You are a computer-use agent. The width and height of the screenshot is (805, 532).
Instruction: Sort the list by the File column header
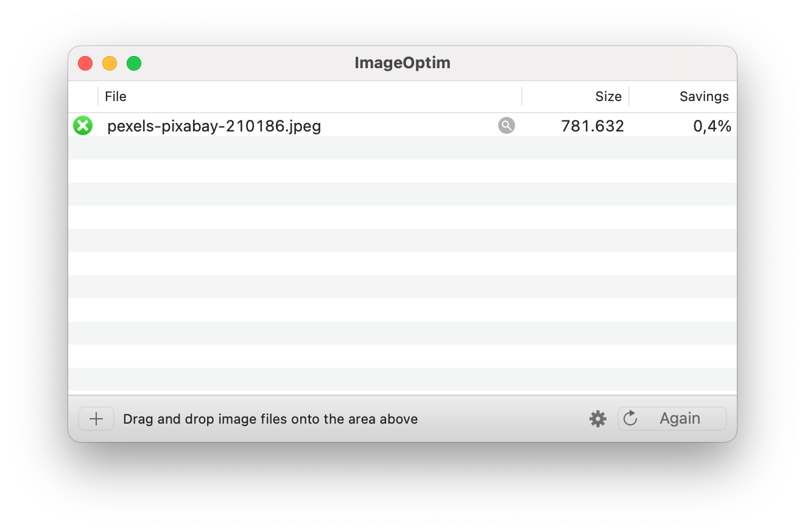pyautogui.click(x=116, y=96)
